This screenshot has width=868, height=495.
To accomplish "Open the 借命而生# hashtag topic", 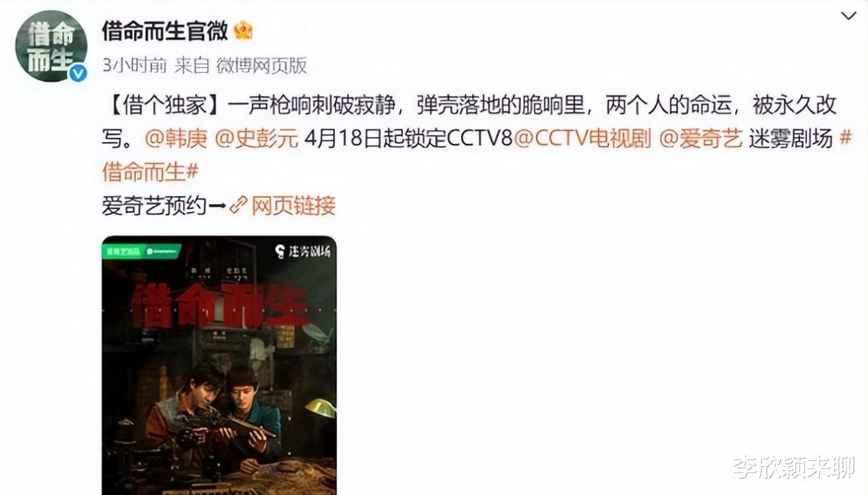I will [x=150, y=172].
